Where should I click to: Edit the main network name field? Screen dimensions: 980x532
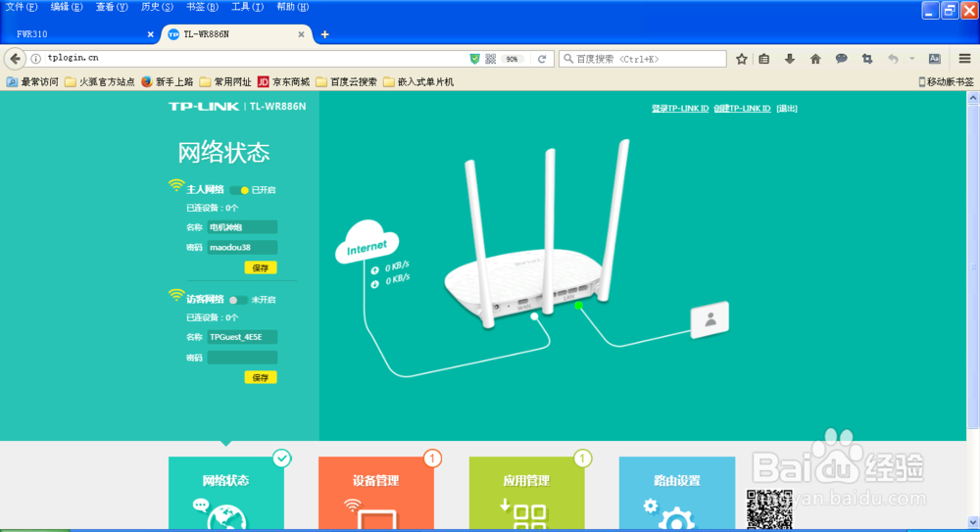coord(242,227)
